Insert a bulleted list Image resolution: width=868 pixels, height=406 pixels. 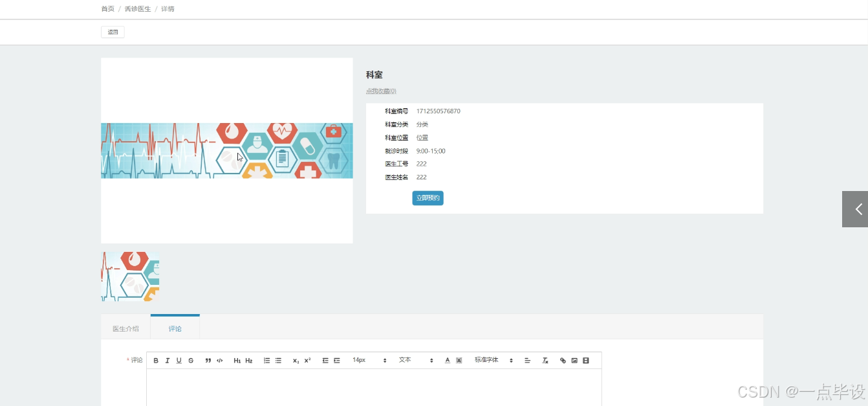coord(278,361)
